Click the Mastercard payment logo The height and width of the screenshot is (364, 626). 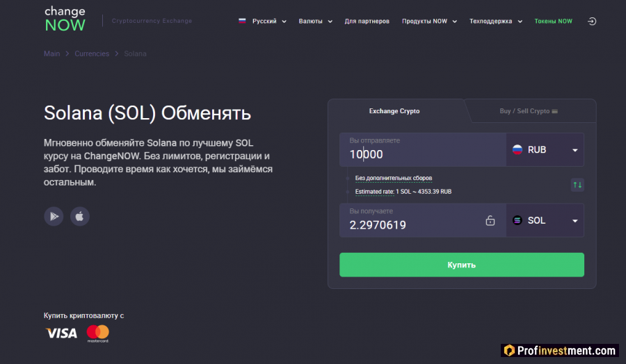pyautogui.click(x=98, y=333)
